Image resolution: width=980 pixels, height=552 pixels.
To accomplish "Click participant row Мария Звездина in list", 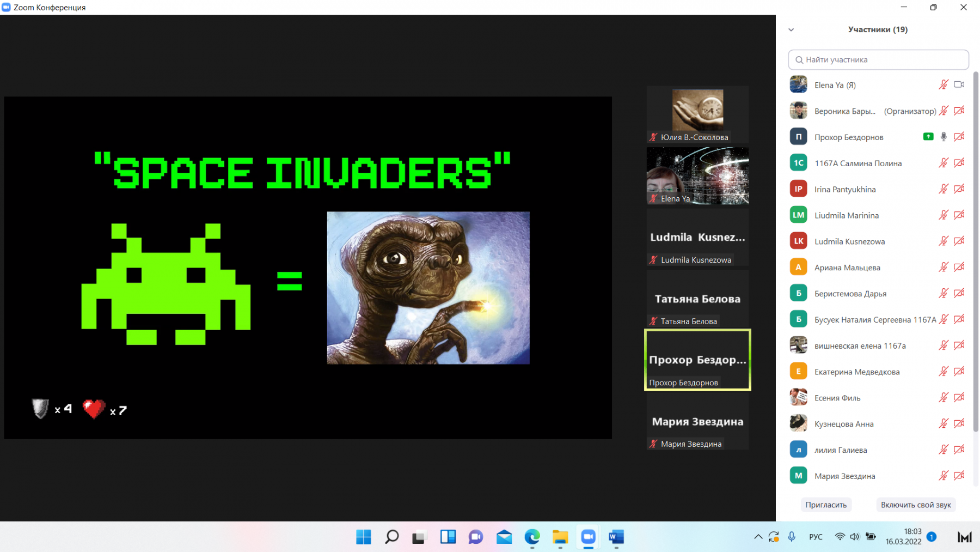I will pos(878,476).
